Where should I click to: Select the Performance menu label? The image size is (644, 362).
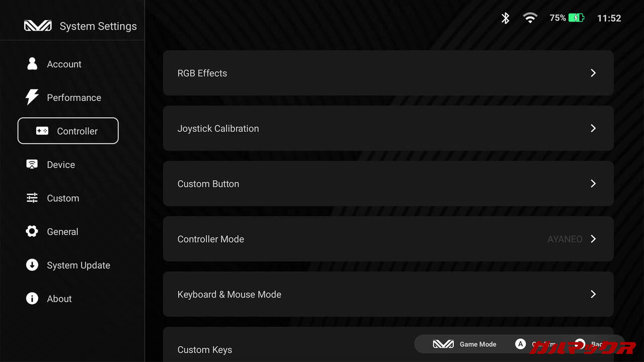[x=74, y=98]
